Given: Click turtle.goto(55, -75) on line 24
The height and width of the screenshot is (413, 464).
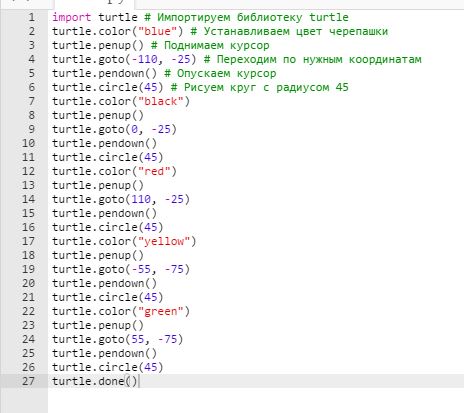Looking at the screenshot, I should (118, 339).
